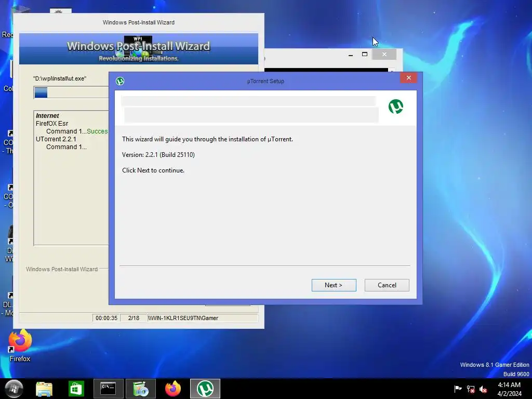Check the network status tray icon

(471, 389)
